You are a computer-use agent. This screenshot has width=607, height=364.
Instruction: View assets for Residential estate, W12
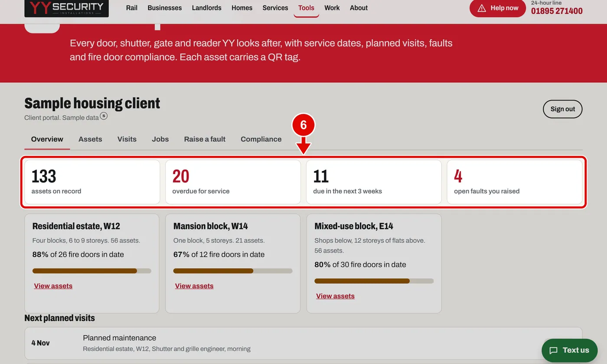[x=53, y=286]
